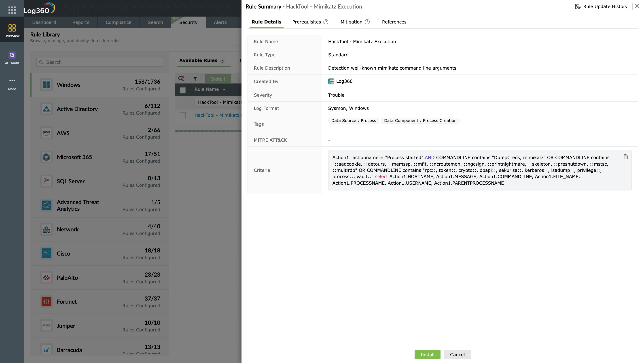The width and height of the screenshot is (644, 363).
Task: Click the Prerequisites help icon
Action: 326,22
